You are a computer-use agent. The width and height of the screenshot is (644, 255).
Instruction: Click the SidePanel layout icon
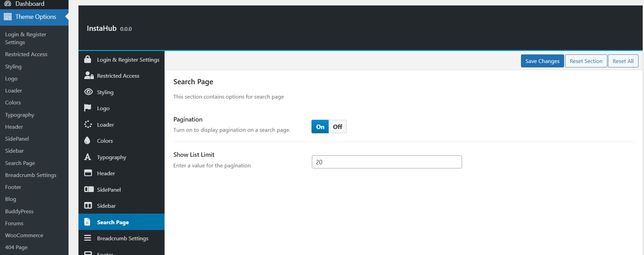[89, 189]
